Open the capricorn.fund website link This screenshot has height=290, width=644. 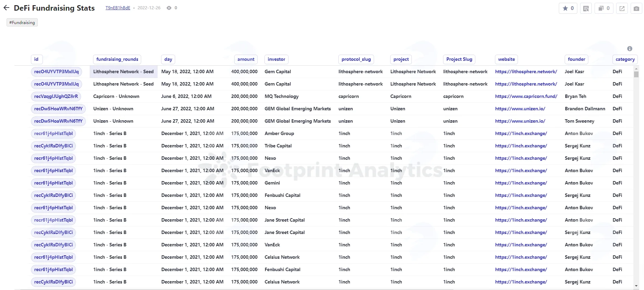pos(526,96)
